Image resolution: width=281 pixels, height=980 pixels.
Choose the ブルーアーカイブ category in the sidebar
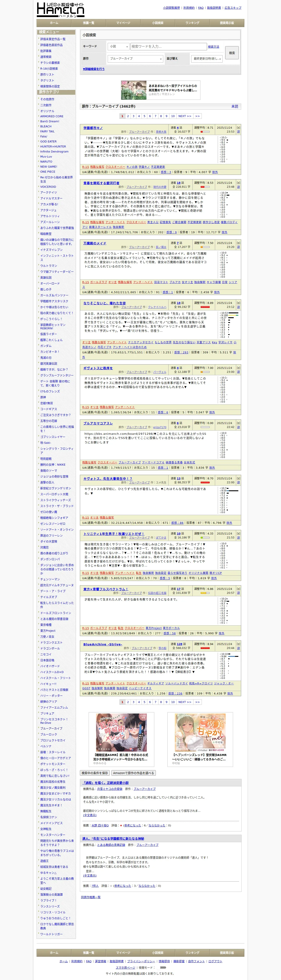coord(51,728)
